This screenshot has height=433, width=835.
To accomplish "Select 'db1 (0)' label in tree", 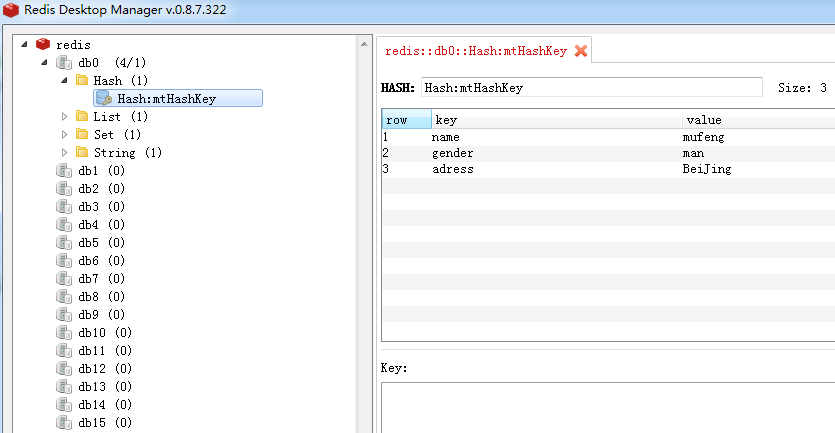I will (101, 170).
